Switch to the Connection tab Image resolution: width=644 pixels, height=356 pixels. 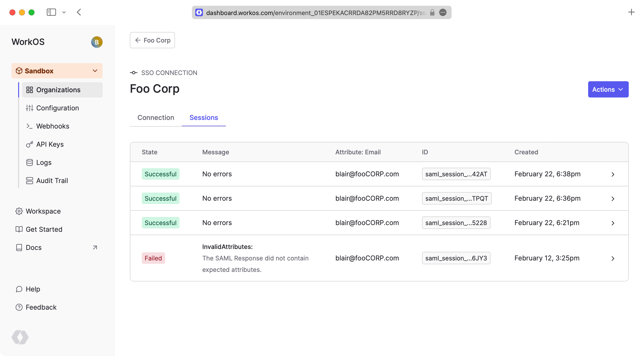click(156, 118)
